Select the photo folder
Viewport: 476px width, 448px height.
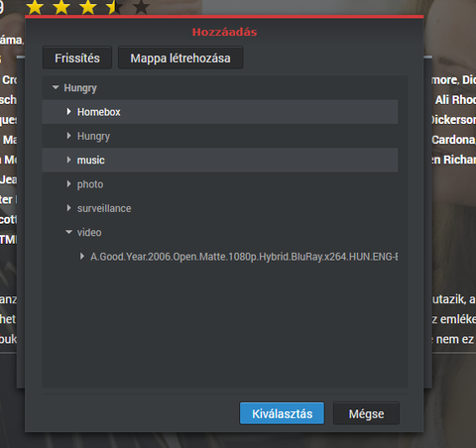[x=90, y=184]
